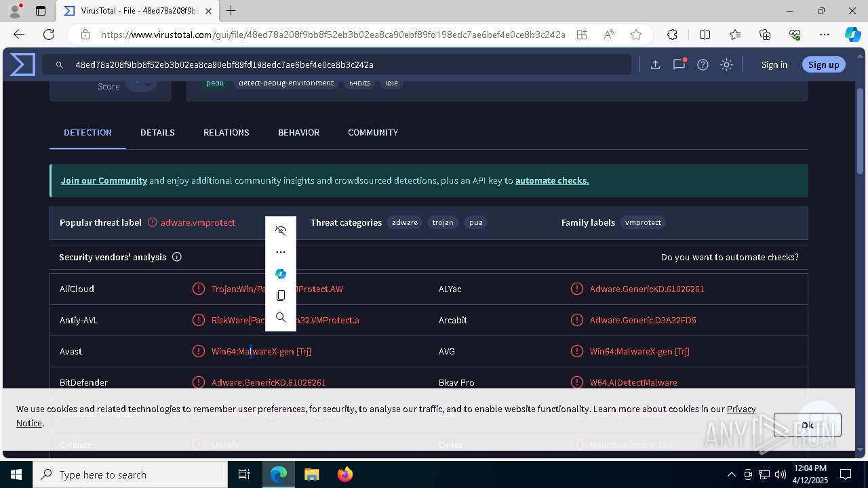The height and width of the screenshot is (488, 868).
Task: Click the info icon beside Security vendors' analysis
Action: tap(177, 258)
